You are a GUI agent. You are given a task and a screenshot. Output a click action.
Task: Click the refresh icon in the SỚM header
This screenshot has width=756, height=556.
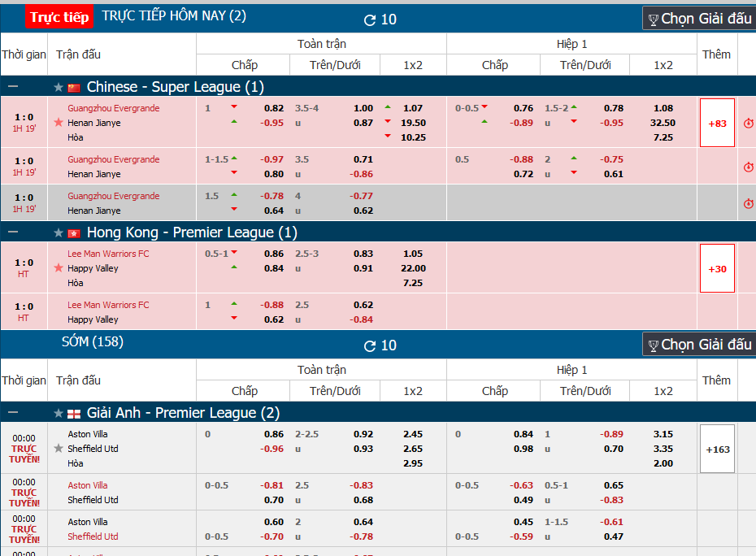tap(369, 345)
